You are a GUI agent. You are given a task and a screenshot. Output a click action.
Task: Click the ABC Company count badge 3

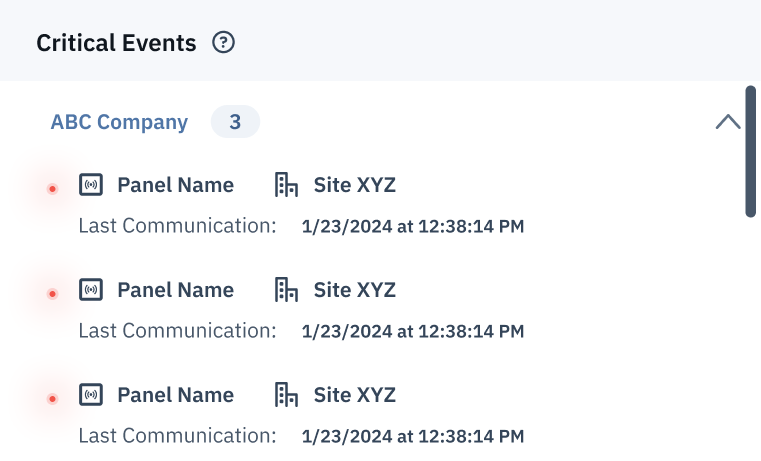(235, 121)
